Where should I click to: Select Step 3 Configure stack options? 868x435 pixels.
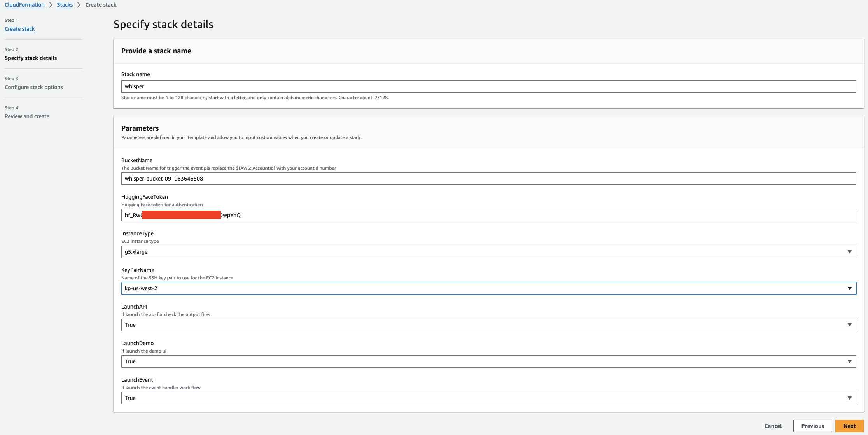tap(34, 87)
